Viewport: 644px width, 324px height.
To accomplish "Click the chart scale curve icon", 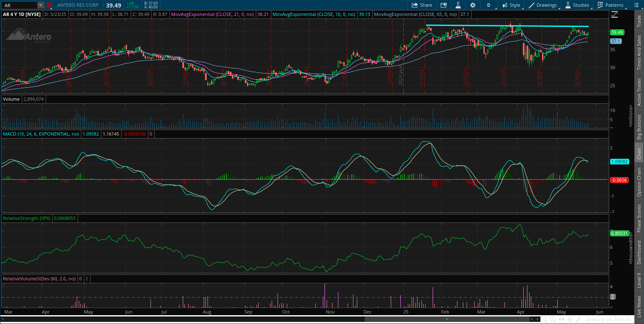I will point(614,14).
